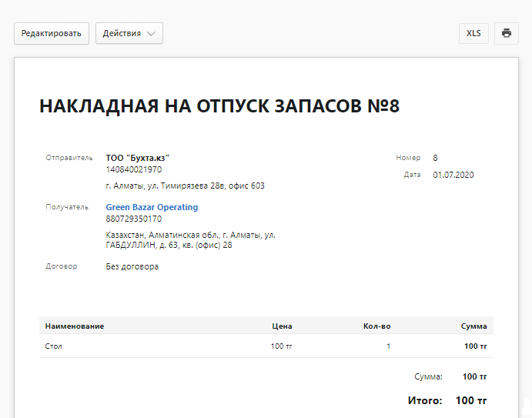Image resolution: width=532 pixels, height=418 pixels.
Task: Click the Цена column header
Action: 282,326
